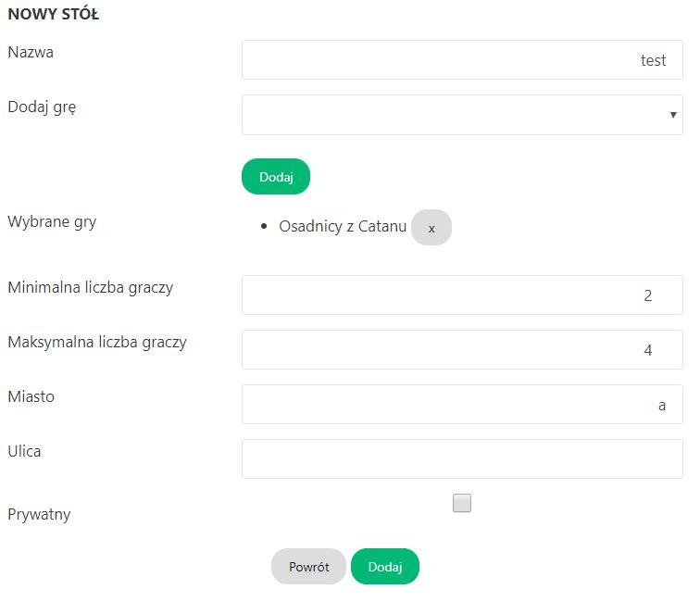Screen dimensions: 700x602
Task: Click the 'Prywatny' label text
Action: 39,514
